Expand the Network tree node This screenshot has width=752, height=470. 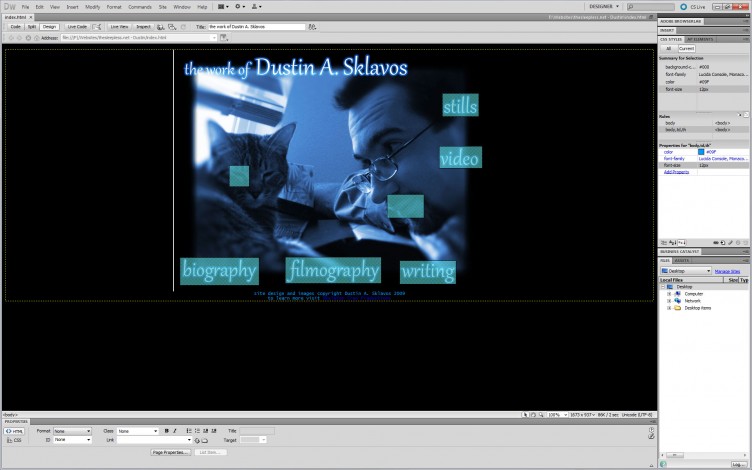coord(669,301)
